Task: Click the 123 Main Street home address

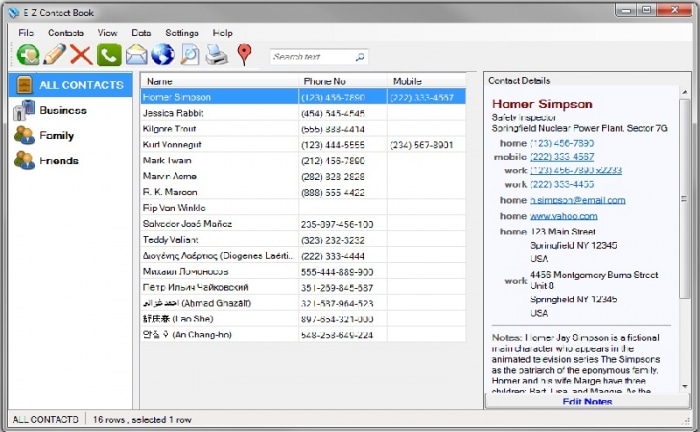Action: [563, 232]
